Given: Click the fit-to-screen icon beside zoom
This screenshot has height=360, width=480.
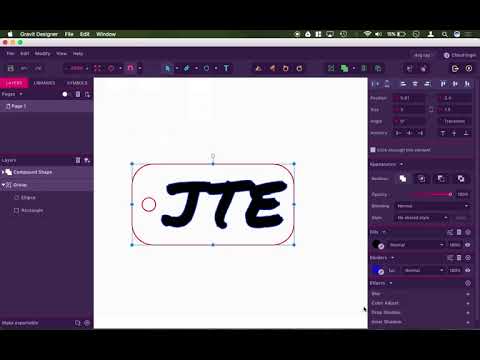Looking at the screenshot, I should pyautogui.click(x=97, y=68).
